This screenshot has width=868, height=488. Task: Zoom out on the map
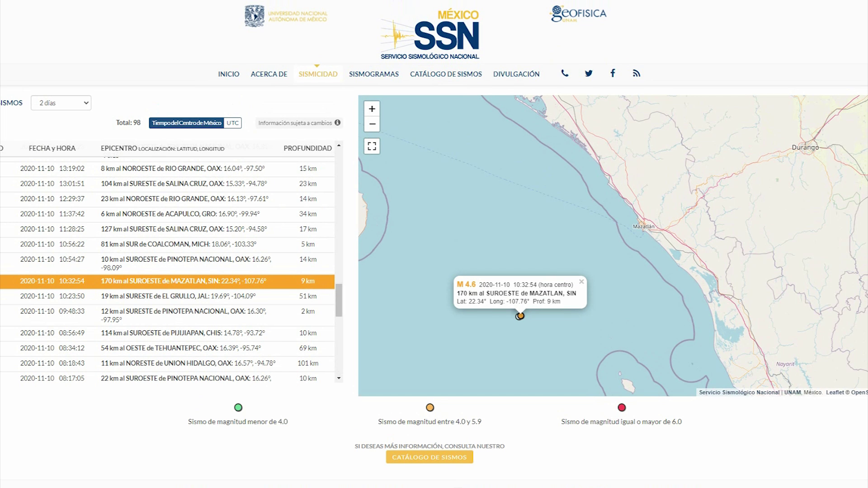click(372, 124)
